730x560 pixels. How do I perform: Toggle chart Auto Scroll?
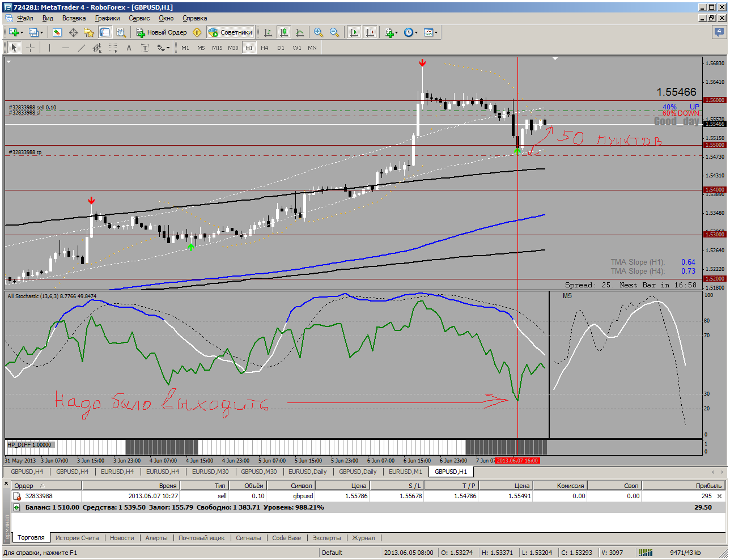coord(354,32)
